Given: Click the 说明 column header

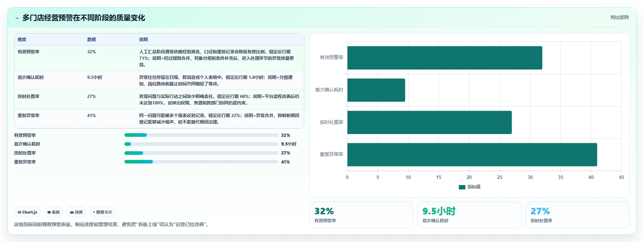Looking at the screenshot, I should pyautogui.click(x=144, y=40).
